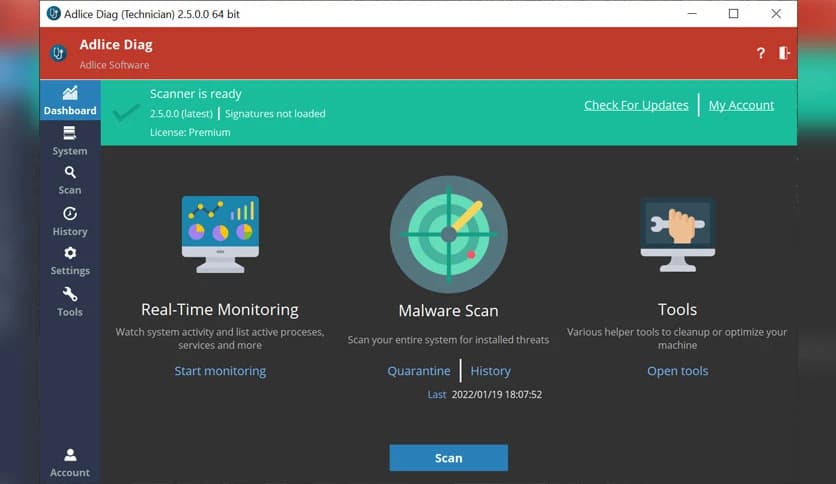
Task: Open the History sidebar section
Action: 70,221
